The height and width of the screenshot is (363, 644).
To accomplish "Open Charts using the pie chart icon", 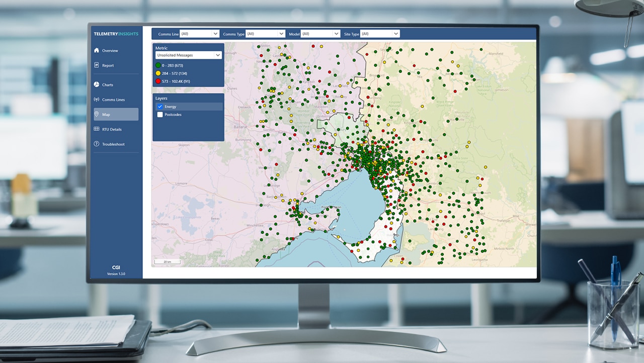I will pyautogui.click(x=97, y=84).
